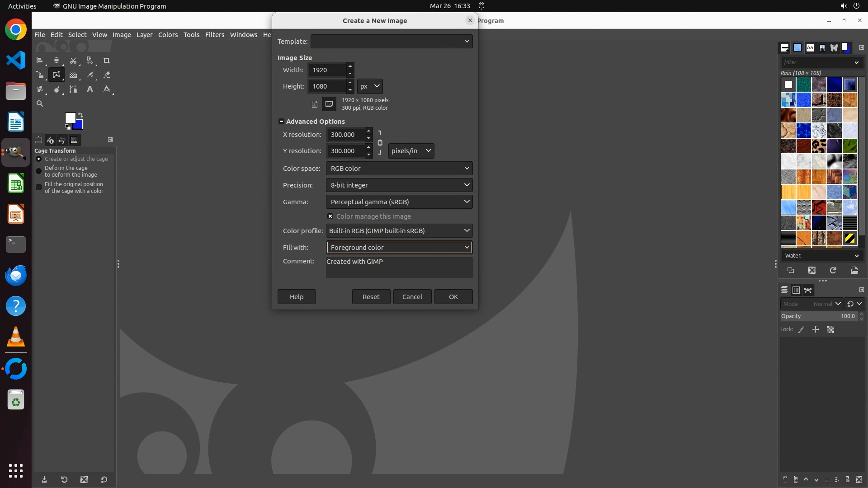868x488 pixels.
Task: Click the OK button
Action: coord(453,297)
